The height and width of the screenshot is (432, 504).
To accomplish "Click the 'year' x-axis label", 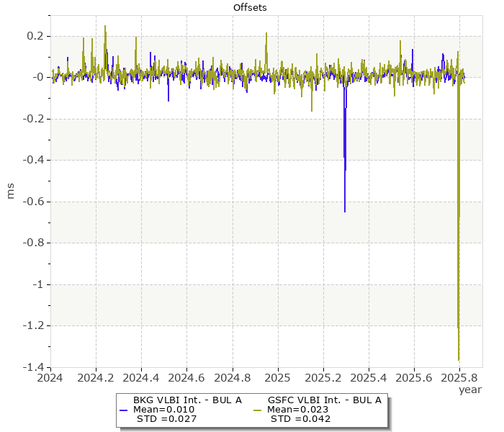I will pos(469,390).
